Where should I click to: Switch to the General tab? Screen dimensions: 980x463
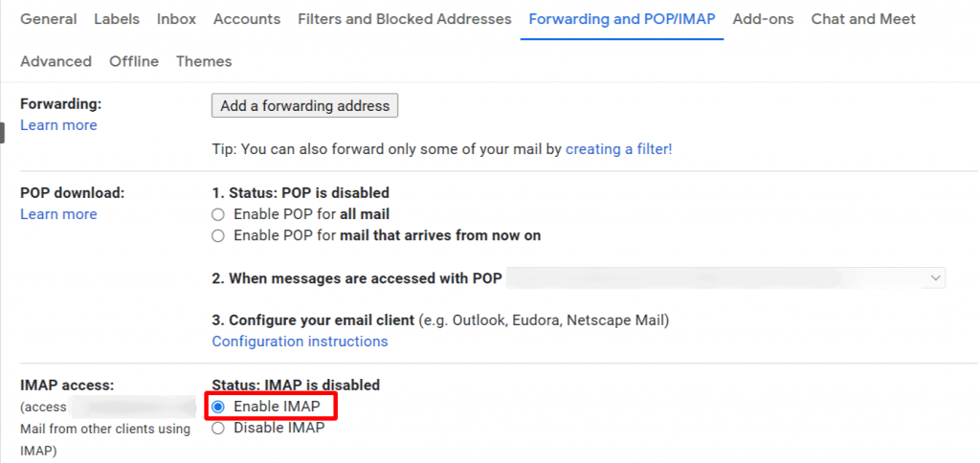[49, 19]
